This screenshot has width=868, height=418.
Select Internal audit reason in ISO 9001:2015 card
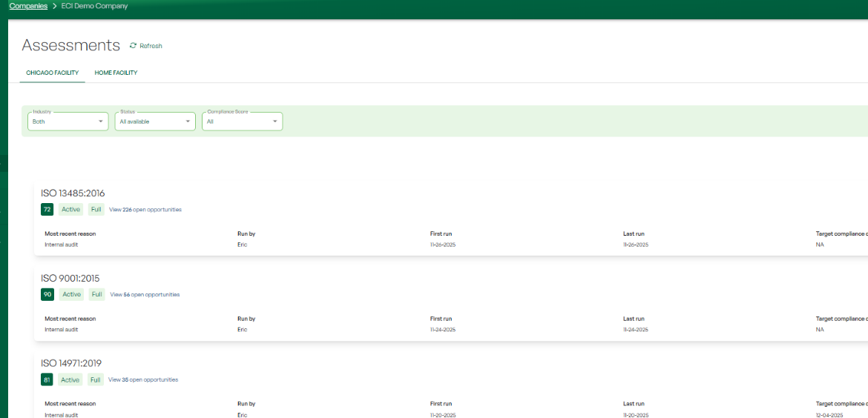tap(62, 330)
